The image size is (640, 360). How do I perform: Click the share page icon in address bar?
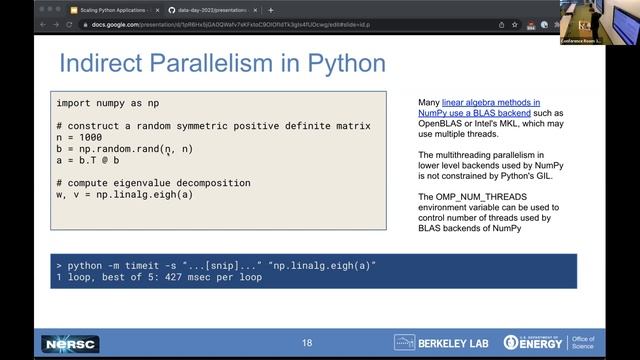click(502, 25)
